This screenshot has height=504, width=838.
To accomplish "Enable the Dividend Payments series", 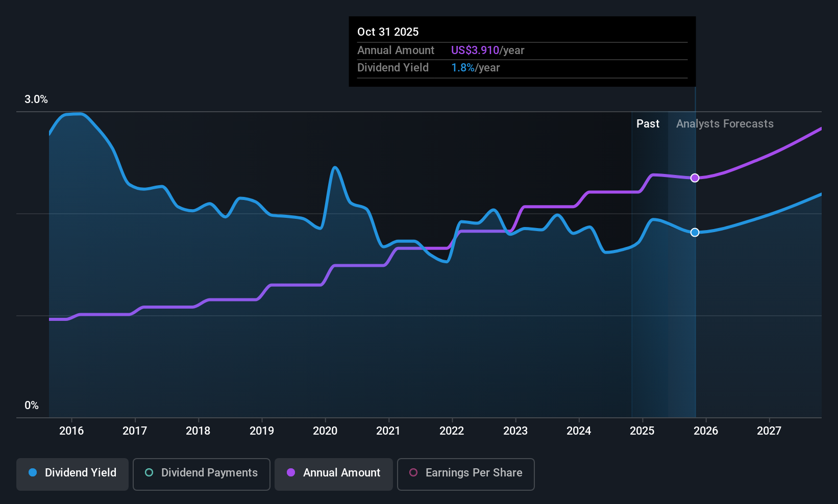I will tap(202, 474).
